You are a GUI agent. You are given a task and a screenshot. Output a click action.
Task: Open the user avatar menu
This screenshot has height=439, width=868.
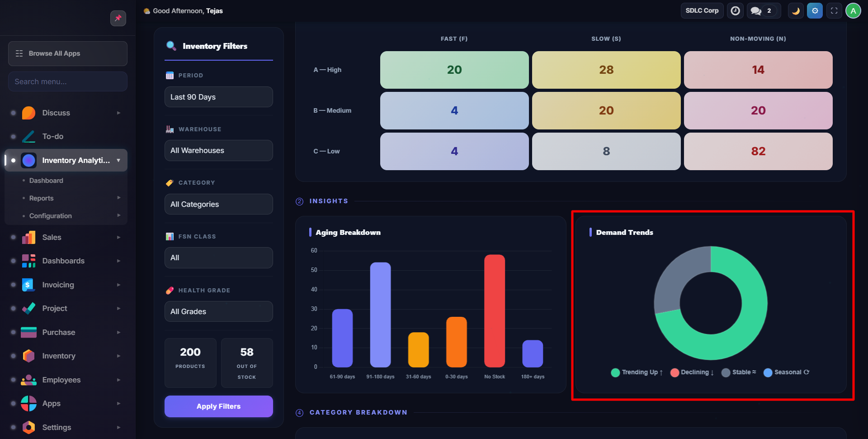853,11
